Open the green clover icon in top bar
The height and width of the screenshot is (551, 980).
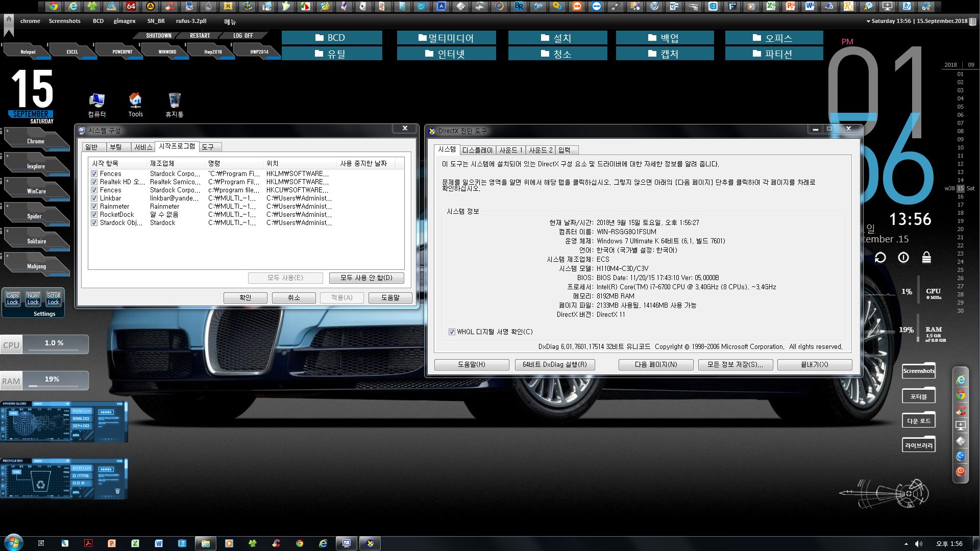[x=92, y=7]
